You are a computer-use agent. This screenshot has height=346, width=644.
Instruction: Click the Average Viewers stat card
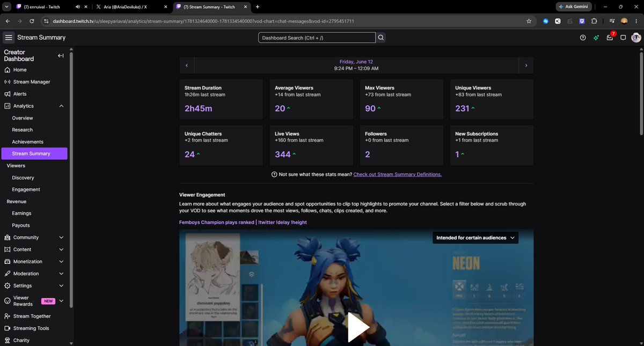pyautogui.click(x=312, y=99)
